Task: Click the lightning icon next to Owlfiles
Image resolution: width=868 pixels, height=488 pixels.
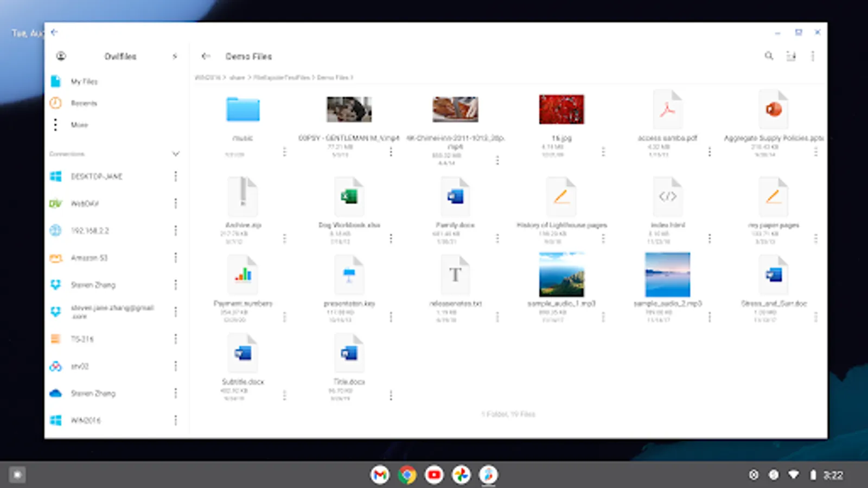Action: pyautogui.click(x=175, y=56)
